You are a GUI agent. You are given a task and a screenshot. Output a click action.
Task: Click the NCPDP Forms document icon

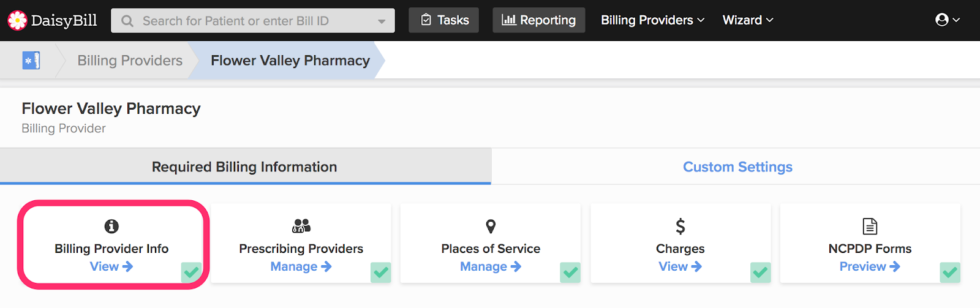tap(870, 227)
